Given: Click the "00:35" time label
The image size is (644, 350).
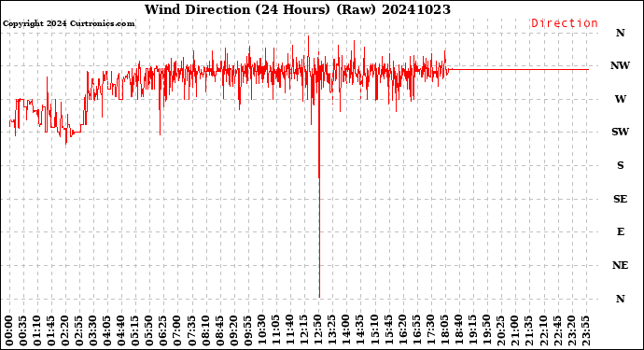Looking at the screenshot, I should 23,330.
